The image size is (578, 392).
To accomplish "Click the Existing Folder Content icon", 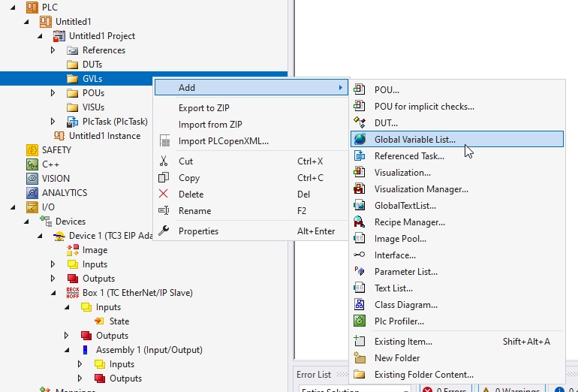I will point(360,374).
